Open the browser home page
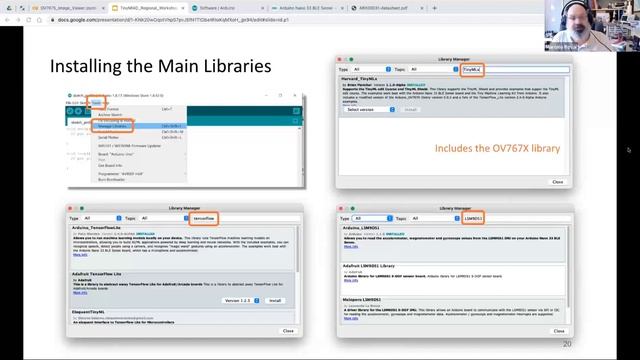The width and height of the screenshot is (640, 360). tap(39, 20)
